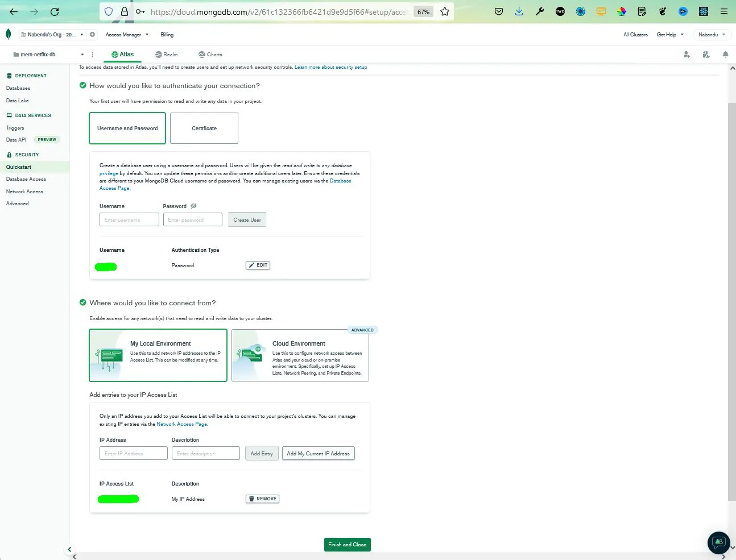Open the project options kebab menu
Screen dimensions: 736x560
tap(93, 55)
